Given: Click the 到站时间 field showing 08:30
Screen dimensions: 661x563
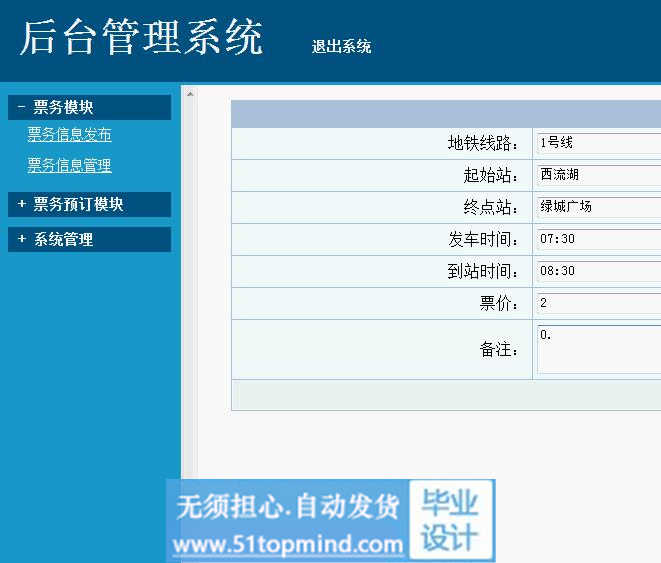Looking at the screenshot, I should [599, 271].
